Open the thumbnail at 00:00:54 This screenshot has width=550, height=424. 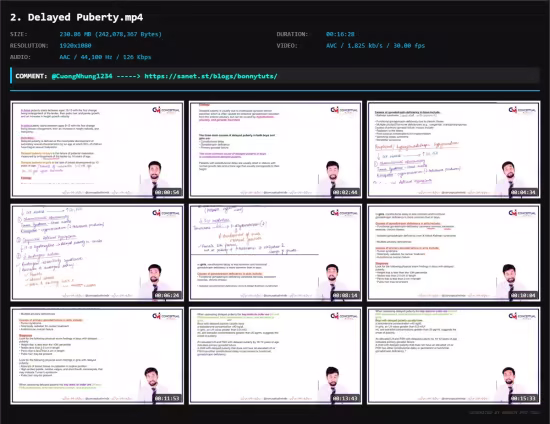(x=97, y=150)
